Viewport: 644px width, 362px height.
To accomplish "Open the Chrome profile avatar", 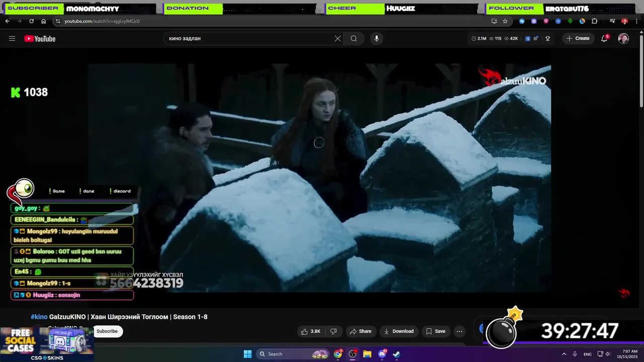I will [624, 21].
